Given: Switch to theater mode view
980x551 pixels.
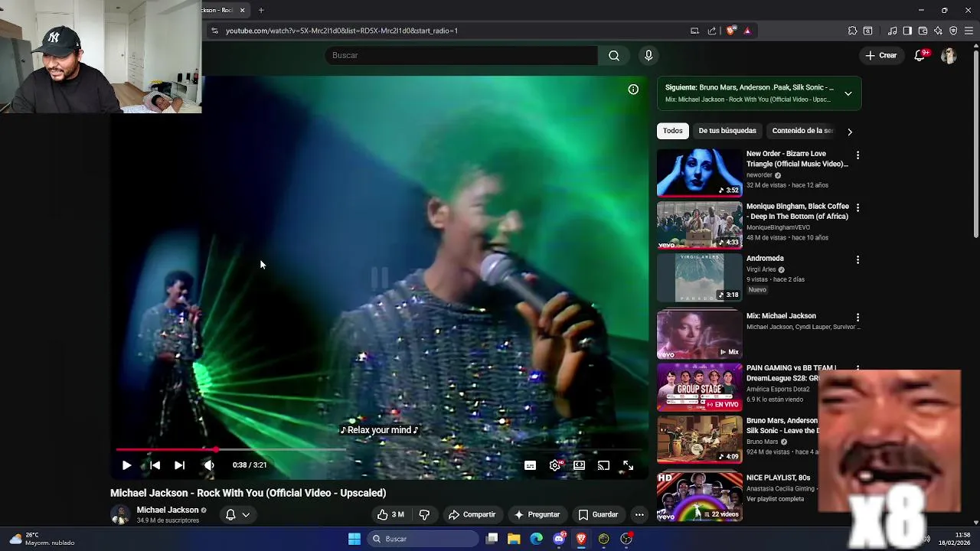Looking at the screenshot, I should click(580, 465).
